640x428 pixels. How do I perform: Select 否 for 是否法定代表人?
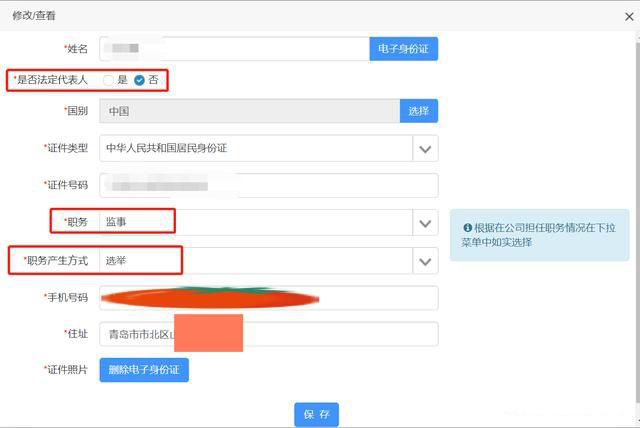coord(139,80)
